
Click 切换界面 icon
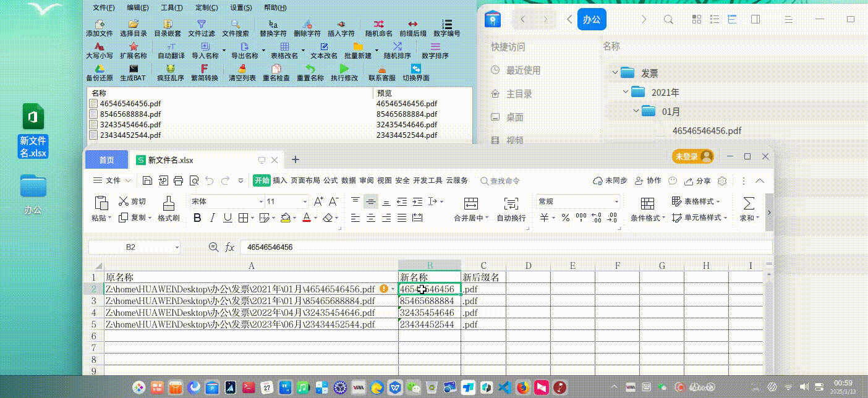tap(416, 69)
